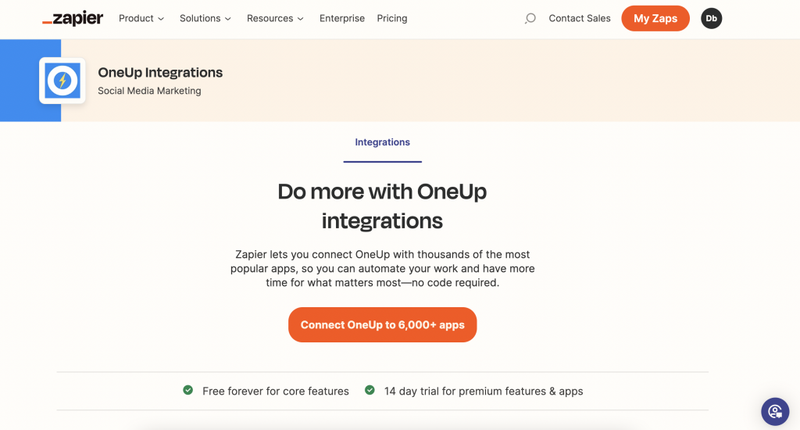Click '14 day trial for premium features & apps'
800x430 pixels.
pos(484,391)
